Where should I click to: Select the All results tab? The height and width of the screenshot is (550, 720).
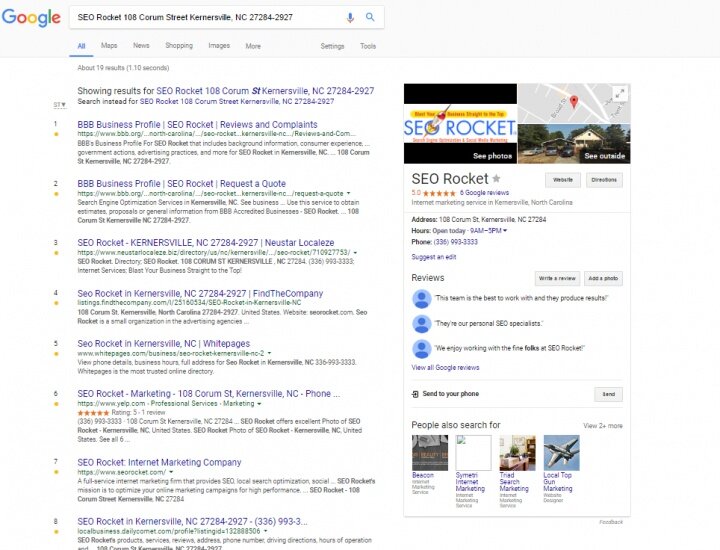coord(81,46)
